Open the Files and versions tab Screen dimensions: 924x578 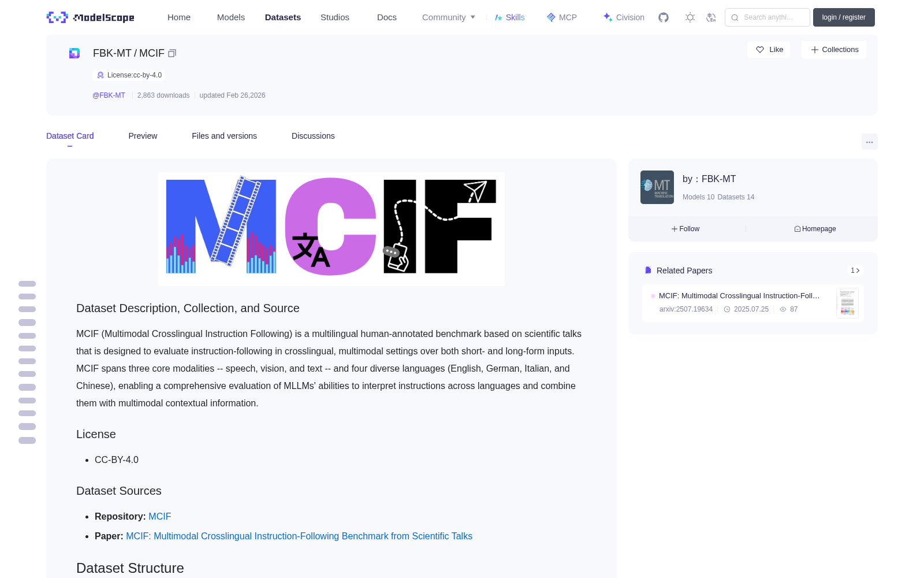point(224,136)
